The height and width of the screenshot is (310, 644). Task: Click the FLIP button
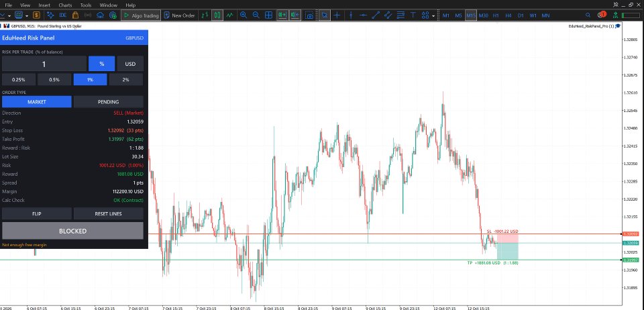tap(36, 213)
